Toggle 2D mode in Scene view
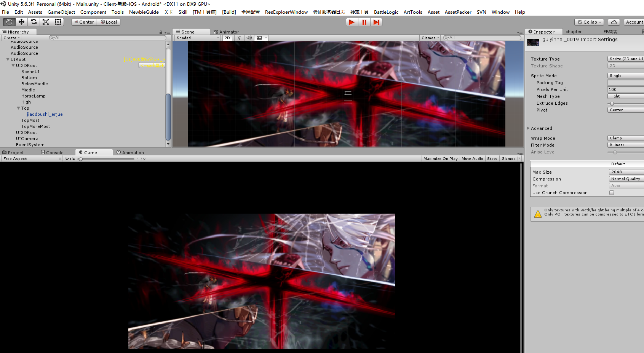Screen dimensions: 644x353 (227, 38)
